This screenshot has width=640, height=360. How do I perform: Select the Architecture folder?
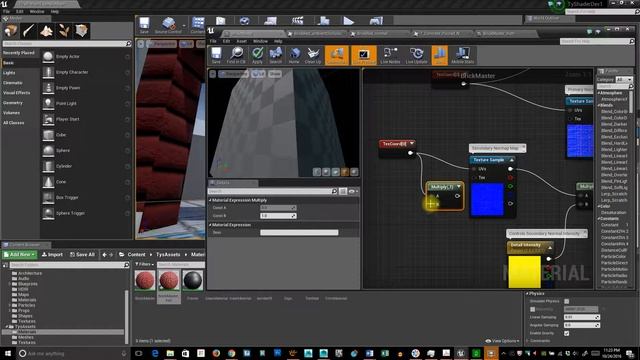point(30,273)
